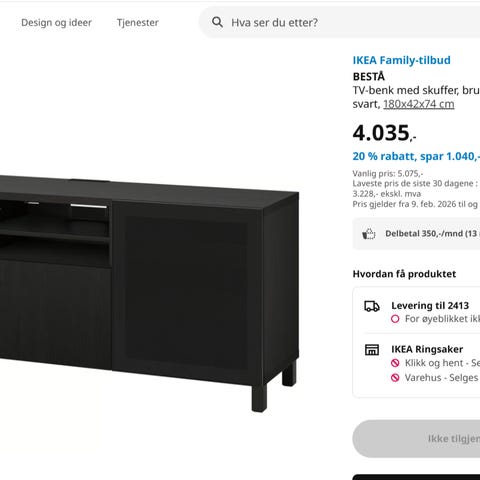Click the delivery availability circle indicator
This screenshot has height=480, width=480.
coord(395,319)
